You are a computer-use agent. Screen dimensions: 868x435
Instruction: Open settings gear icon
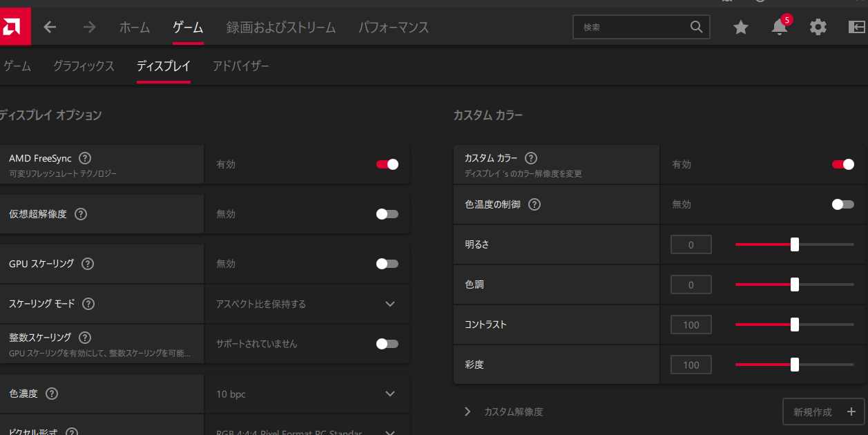pyautogui.click(x=818, y=27)
